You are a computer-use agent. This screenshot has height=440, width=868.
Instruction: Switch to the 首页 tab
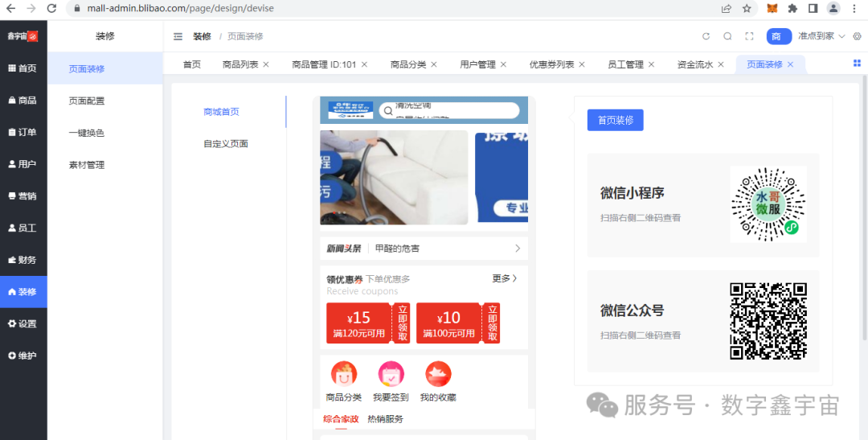coord(191,64)
